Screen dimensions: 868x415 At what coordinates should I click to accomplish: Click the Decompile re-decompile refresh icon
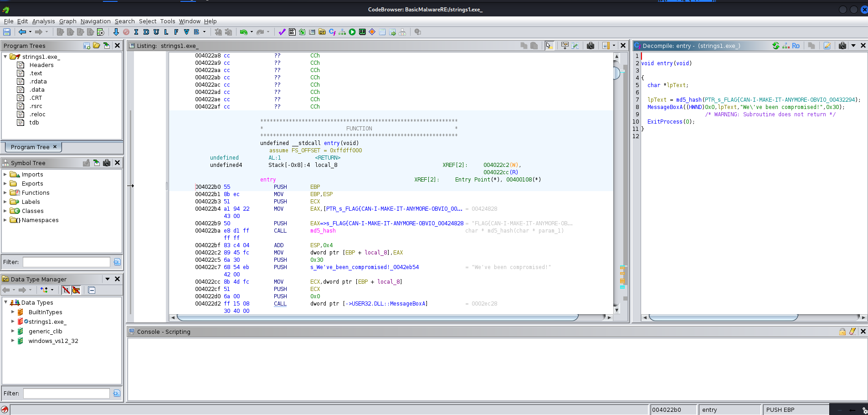[x=776, y=46]
